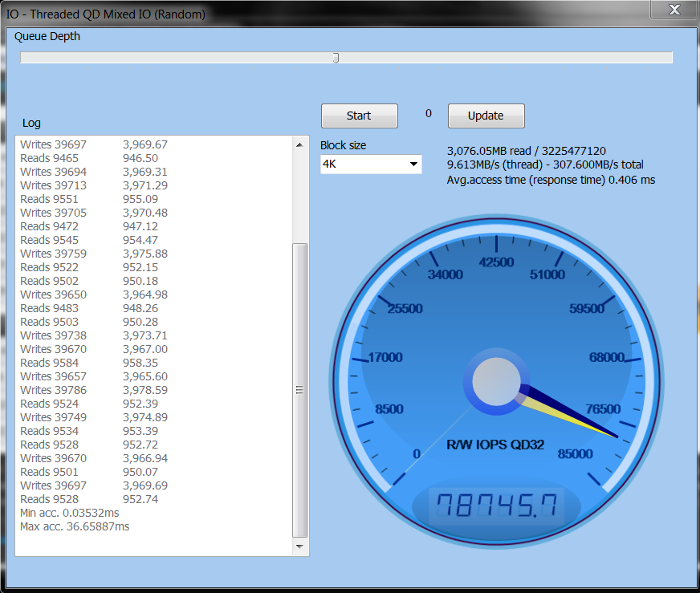Click the gauge's center hub
700x593 pixels.
[495, 382]
